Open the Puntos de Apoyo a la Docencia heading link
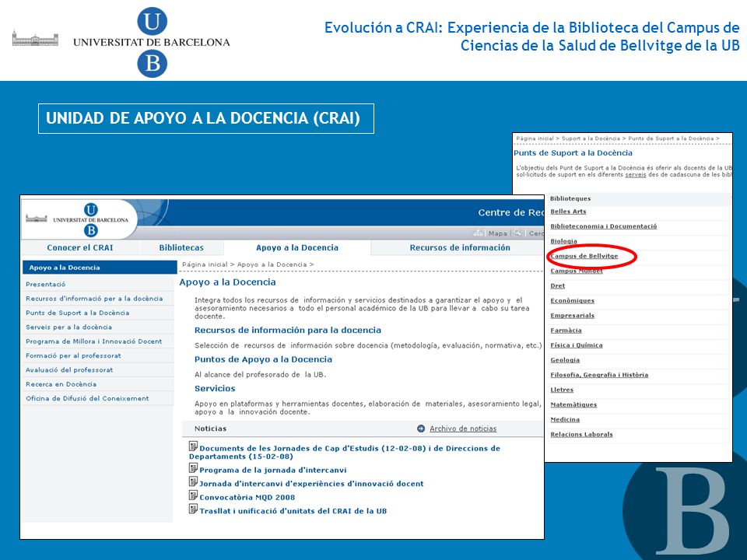Image resolution: width=747 pixels, height=560 pixels. [x=264, y=359]
